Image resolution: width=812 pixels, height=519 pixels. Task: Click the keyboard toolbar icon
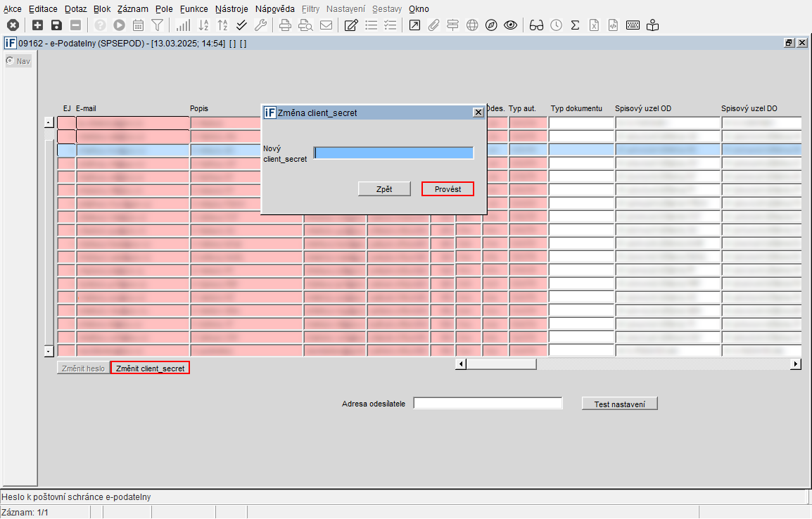633,25
